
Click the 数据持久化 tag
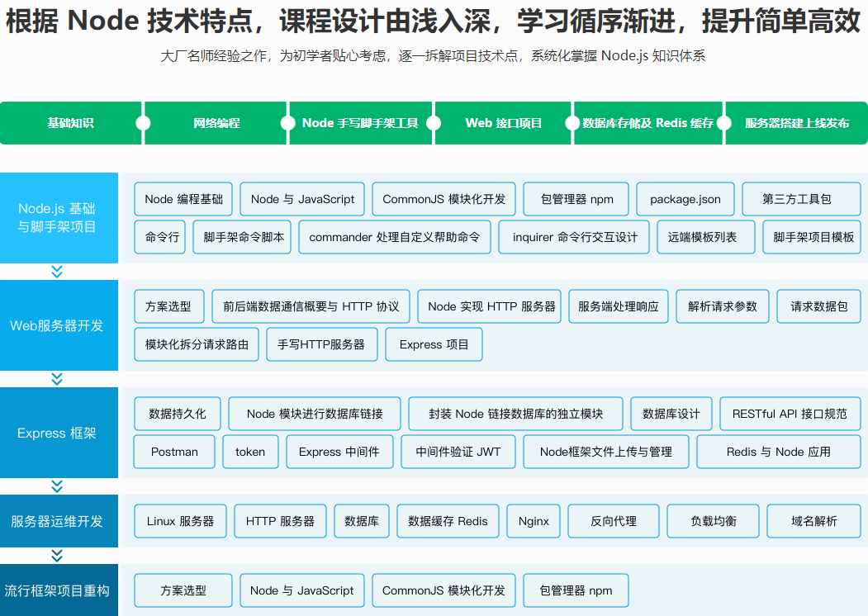coord(178,414)
